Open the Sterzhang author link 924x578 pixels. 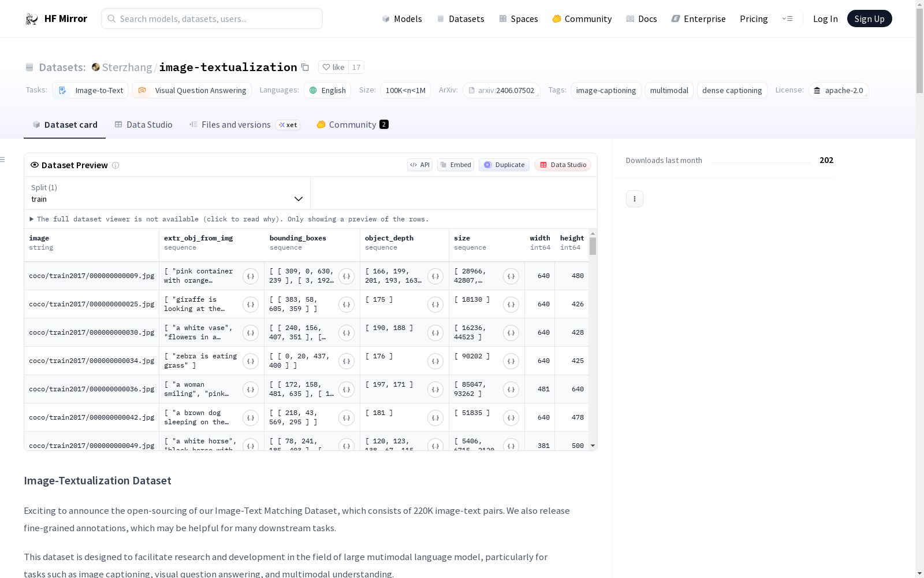point(127,67)
